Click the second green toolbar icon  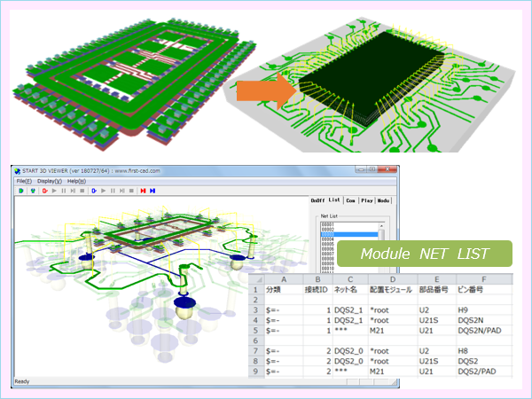coord(30,190)
